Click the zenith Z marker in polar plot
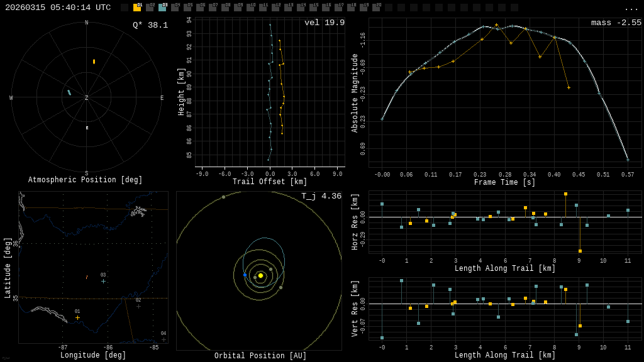The height and width of the screenshot is (362, 644). (x=87, y=98)
